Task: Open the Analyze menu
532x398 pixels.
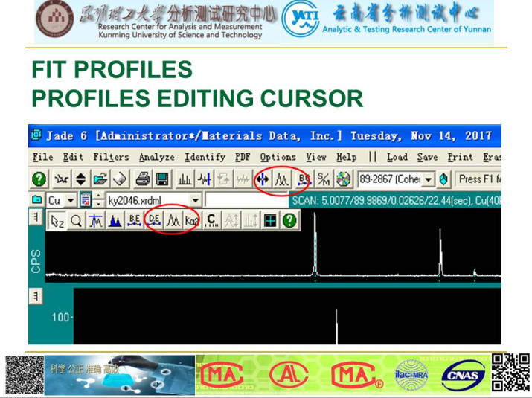Action: (156, 157)
